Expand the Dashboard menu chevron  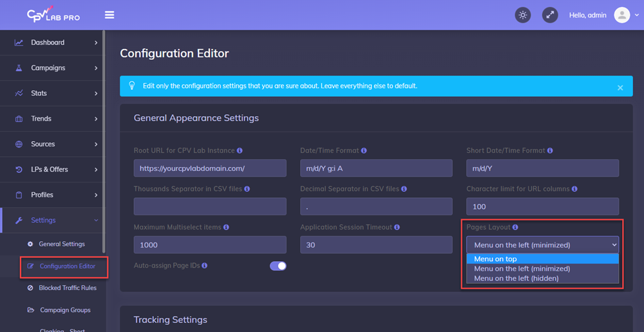coord(96,43)
